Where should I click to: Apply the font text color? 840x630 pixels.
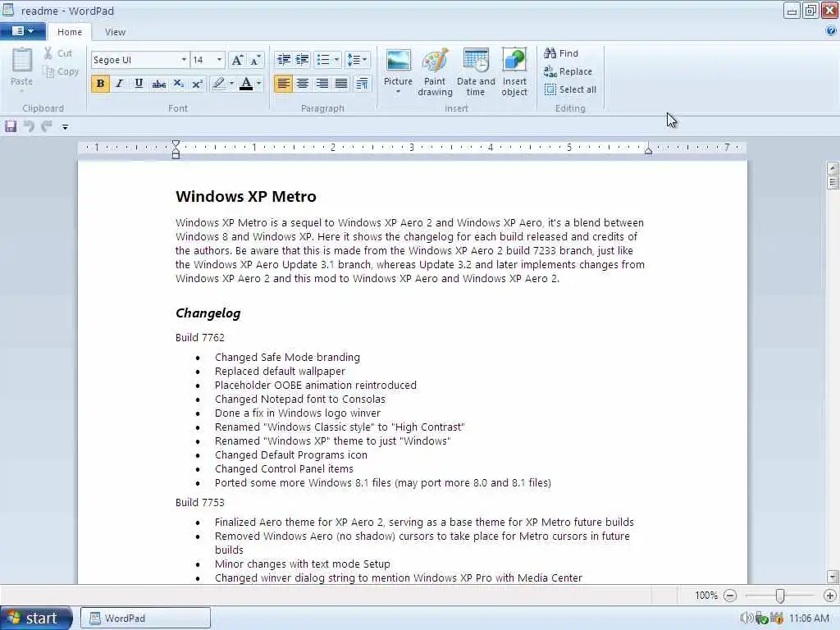click(x=246, y=84)
